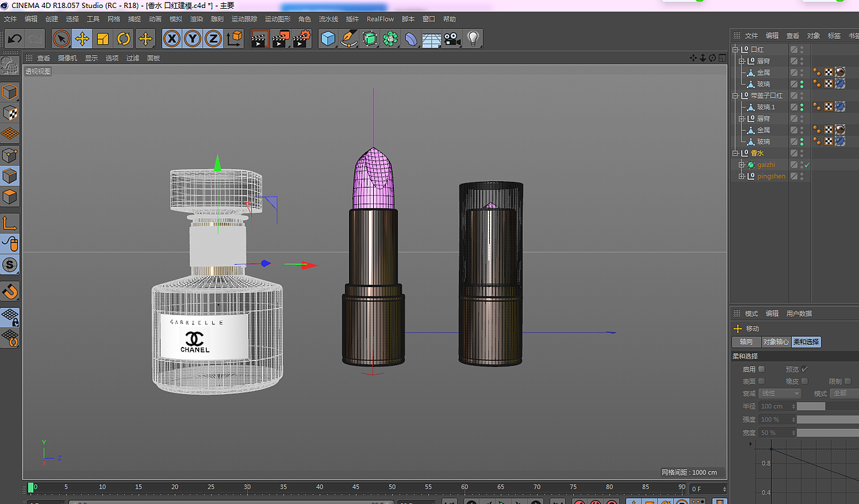Click the checkered texture tag beside 玻璃.1
Viewport: 859px width, 504px height.
click(x=829, y=107)
